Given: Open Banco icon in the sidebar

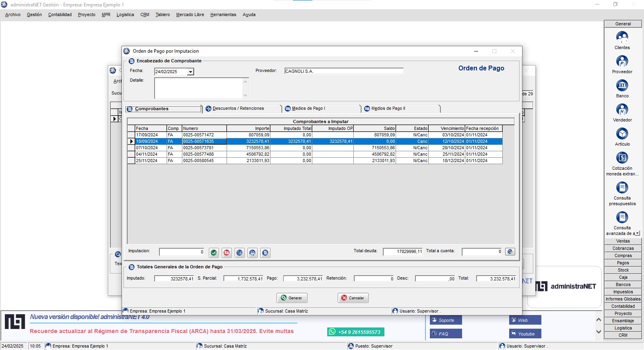Looking at the screenshot, I should (622, 89).
